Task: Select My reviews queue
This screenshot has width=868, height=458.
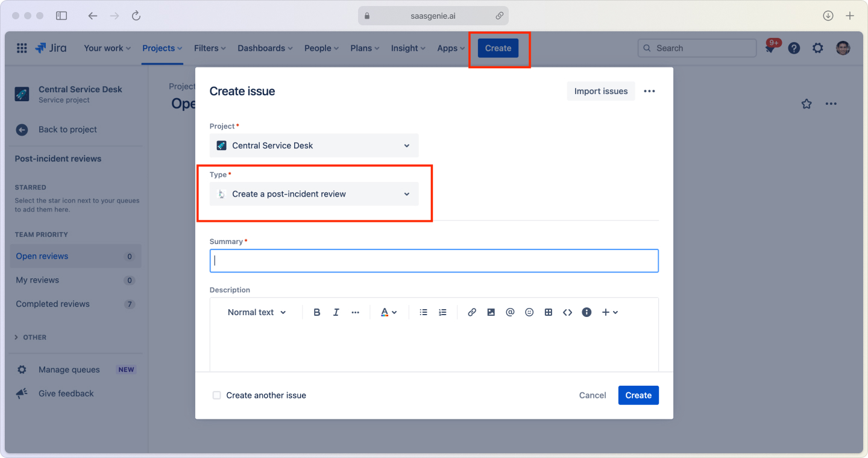Action: 76,280
